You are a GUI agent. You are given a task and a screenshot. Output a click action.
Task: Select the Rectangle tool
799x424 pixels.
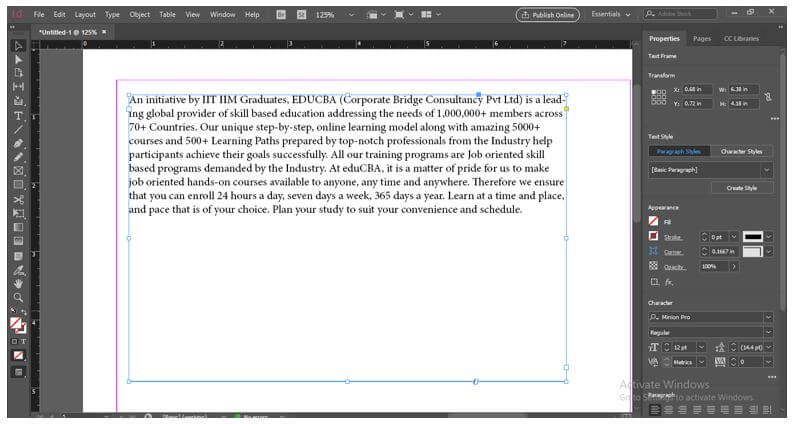pyautogui.click(x=18, y=184)
